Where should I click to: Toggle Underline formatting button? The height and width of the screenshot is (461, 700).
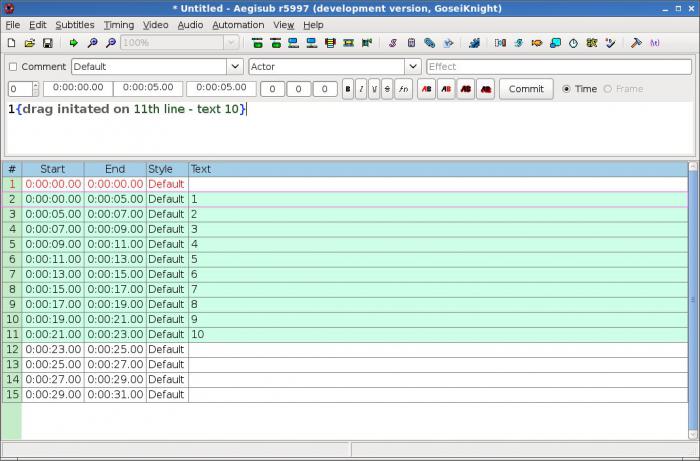coord(374,89)
